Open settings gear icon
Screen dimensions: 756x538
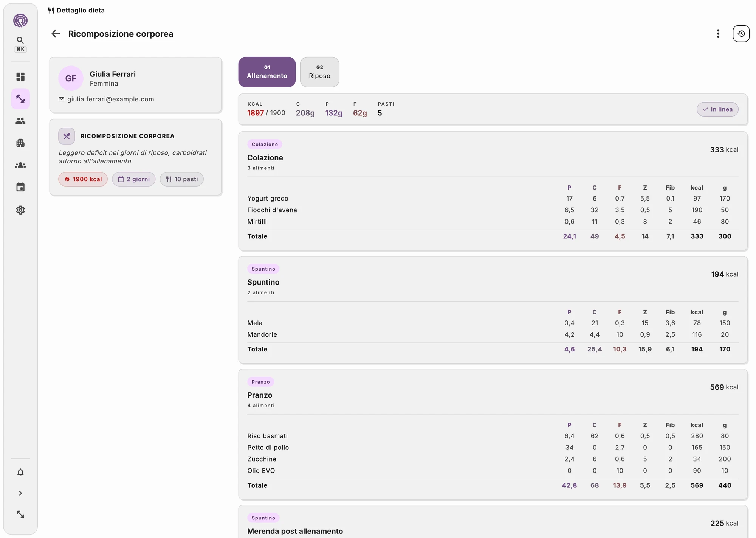coord(20,210)
